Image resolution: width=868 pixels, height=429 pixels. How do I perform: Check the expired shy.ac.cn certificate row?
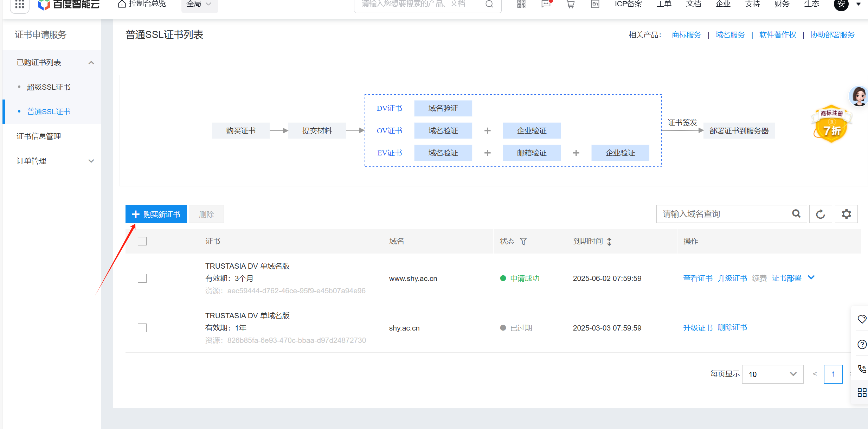142,328
